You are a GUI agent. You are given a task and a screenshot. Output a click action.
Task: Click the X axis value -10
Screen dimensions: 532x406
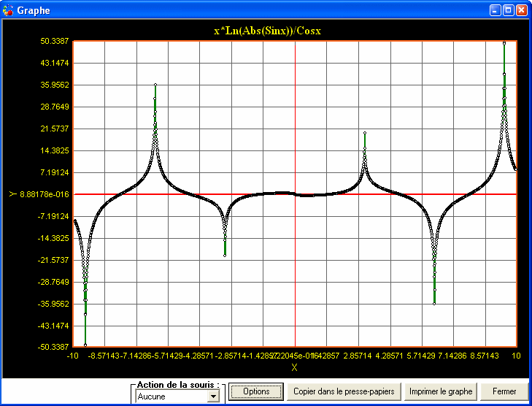(x=72, y=356)
